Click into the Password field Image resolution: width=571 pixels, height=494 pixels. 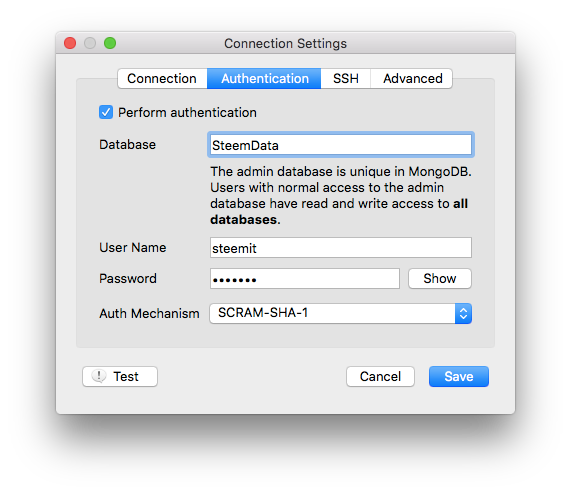(305, 278)
